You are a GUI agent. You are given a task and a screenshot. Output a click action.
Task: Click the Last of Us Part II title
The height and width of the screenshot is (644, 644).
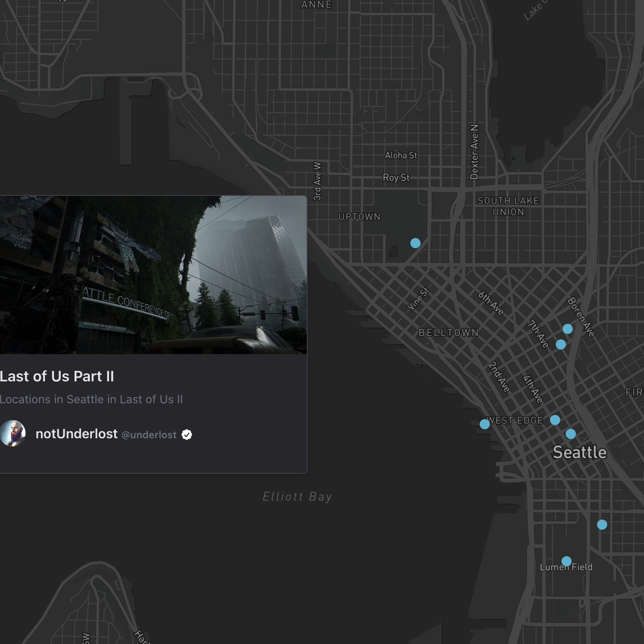coord(57,376)
